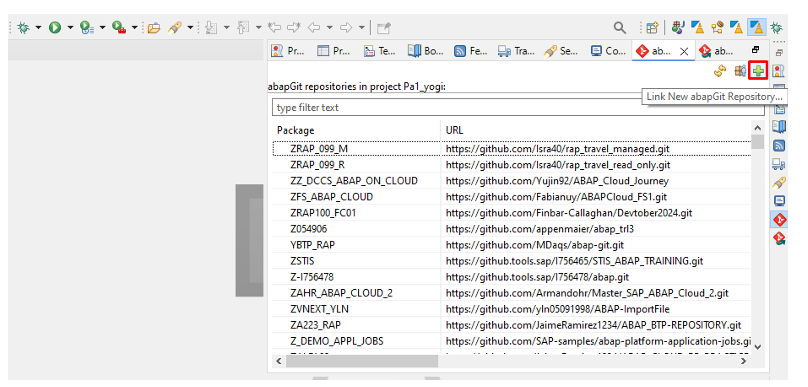The image size is (808, 387).
Task: Click the URL column header
Action: (596, 130)
